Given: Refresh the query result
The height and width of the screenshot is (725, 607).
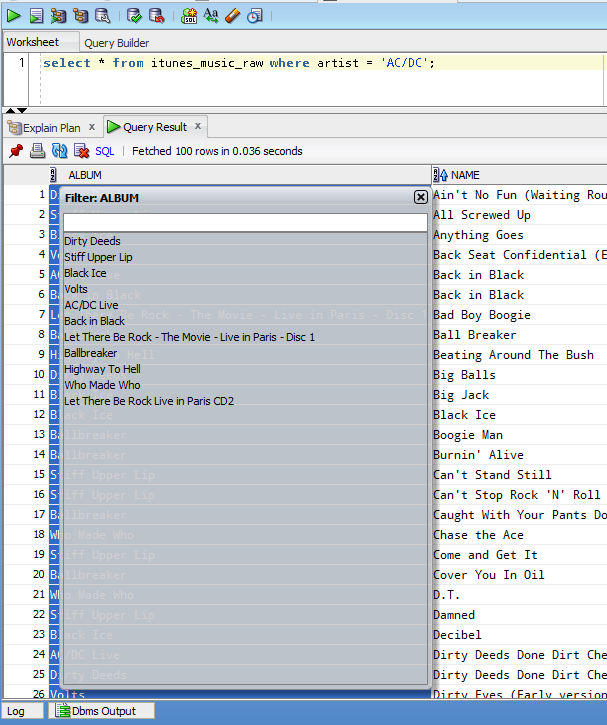Looking at the screenshot, I should [60, 151].
